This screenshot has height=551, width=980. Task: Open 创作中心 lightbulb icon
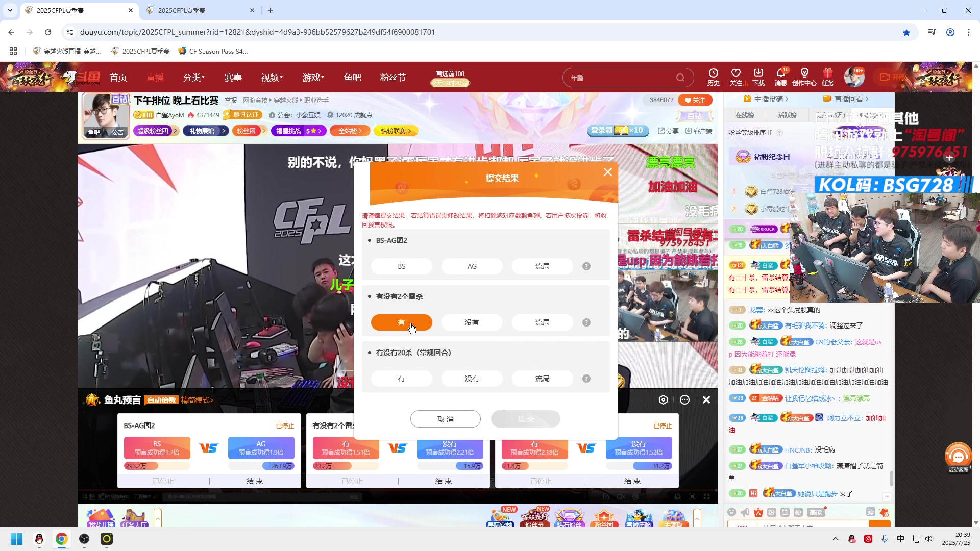click(x=804, y=77)
